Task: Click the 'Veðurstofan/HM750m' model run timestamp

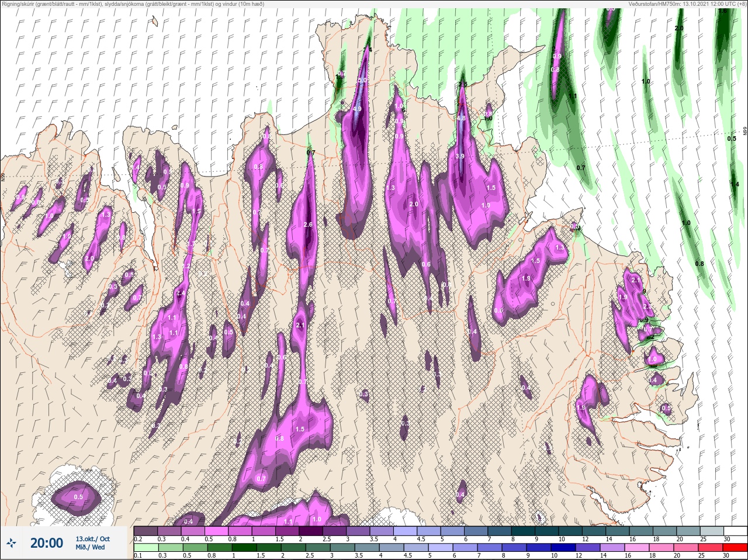Action: 687,4
